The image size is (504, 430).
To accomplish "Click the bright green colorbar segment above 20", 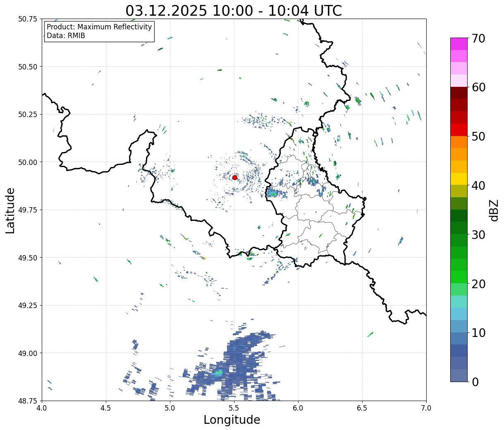I will tap(459, 277).
